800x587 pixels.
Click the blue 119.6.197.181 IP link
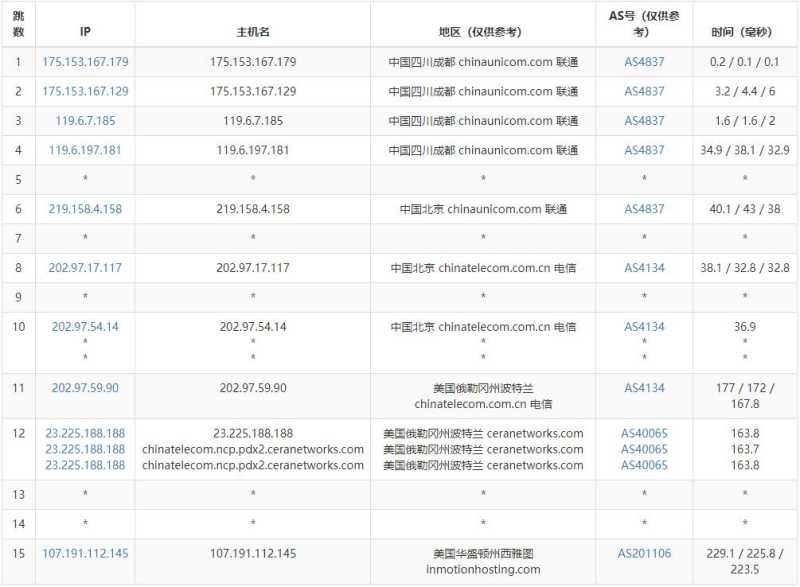pyautogui.click(x=85, y=150)
